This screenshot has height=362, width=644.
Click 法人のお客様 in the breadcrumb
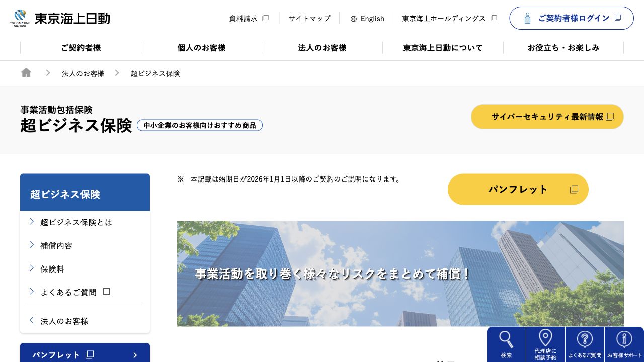point(83,73)
